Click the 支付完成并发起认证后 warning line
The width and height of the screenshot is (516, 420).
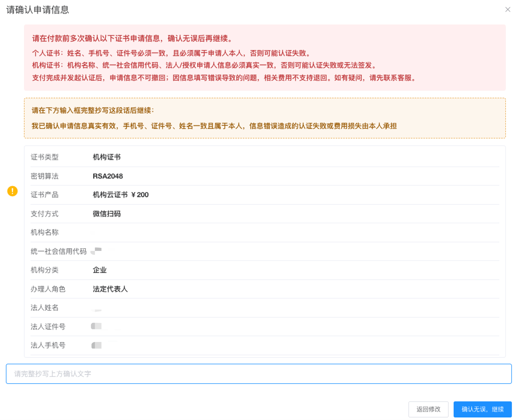pyautogui.click(x=225, y=78)
